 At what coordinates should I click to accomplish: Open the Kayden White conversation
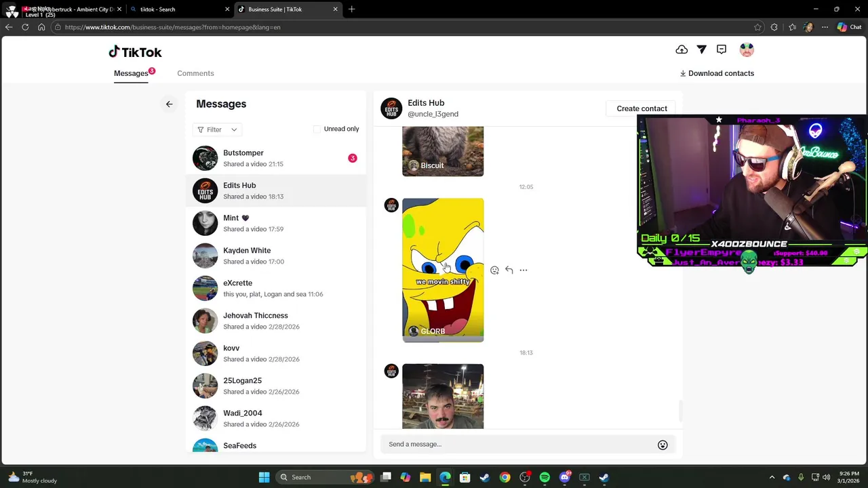click(276, 256)
